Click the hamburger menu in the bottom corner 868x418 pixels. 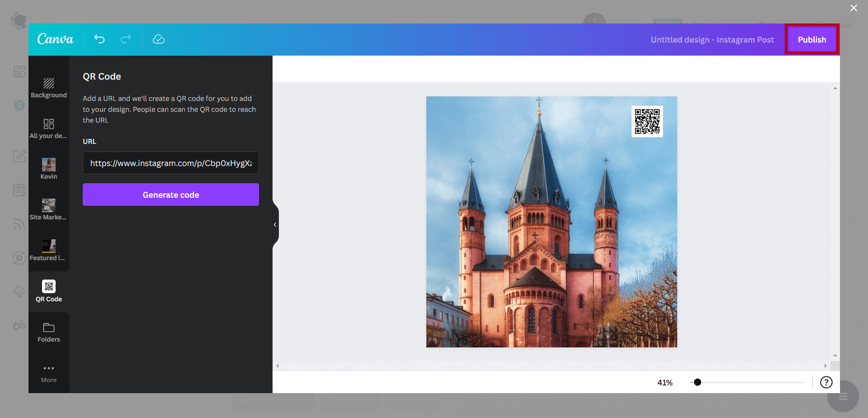click(842, 396)
